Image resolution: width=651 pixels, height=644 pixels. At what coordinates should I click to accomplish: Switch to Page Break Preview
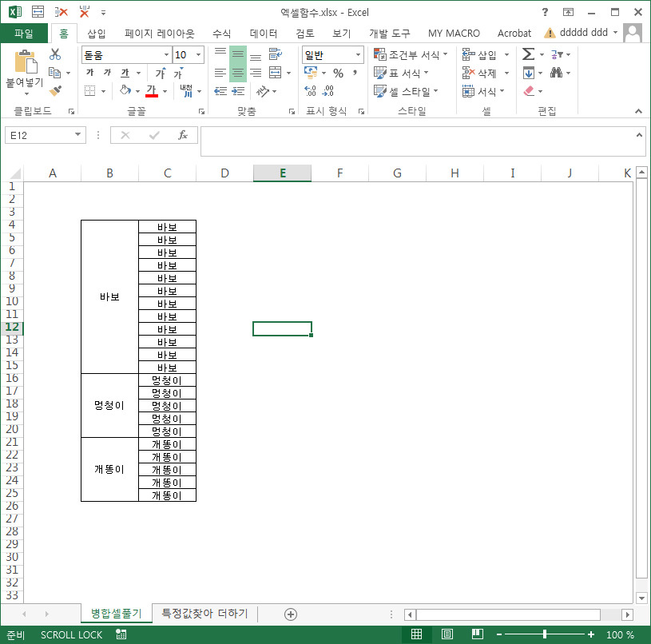tap(478, 634)
